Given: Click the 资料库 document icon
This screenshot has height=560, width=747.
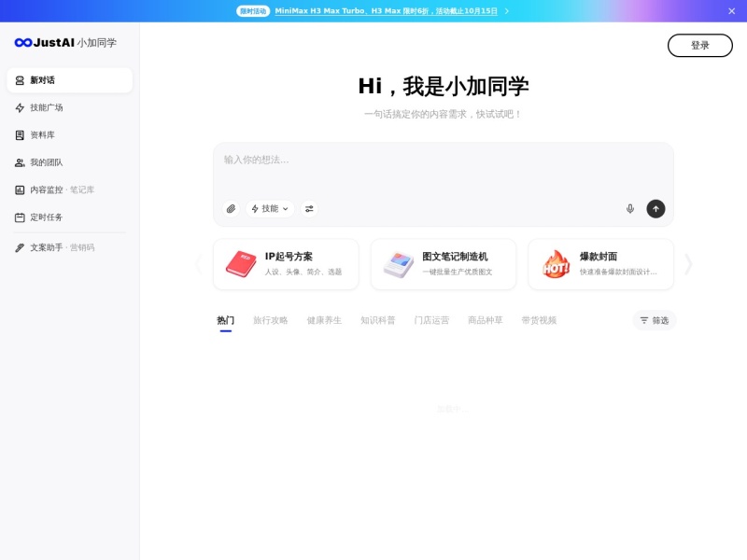Looking at the screenshot, I should pos(20,135).
